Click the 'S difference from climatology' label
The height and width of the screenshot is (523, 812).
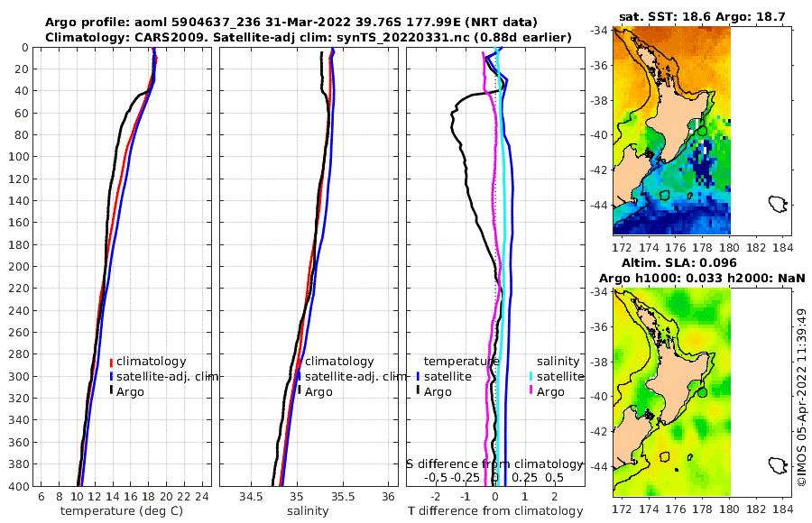[495, 464]
